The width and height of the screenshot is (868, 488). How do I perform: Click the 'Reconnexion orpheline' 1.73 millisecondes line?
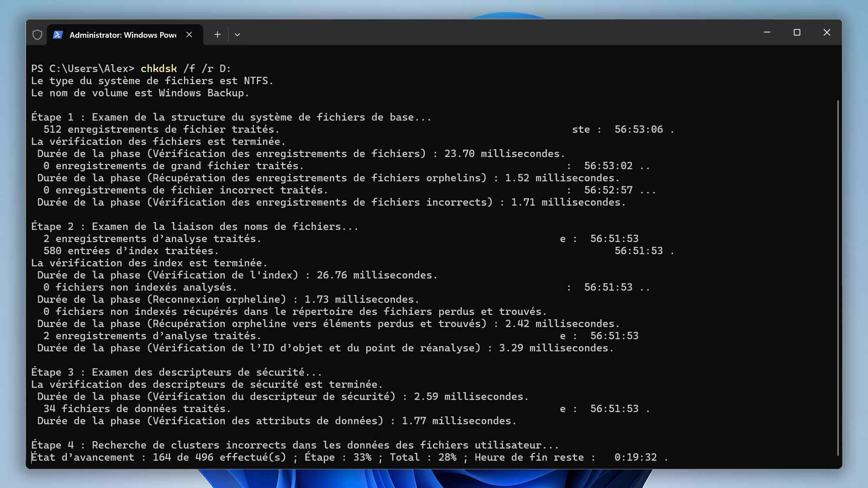coord(228,299)
